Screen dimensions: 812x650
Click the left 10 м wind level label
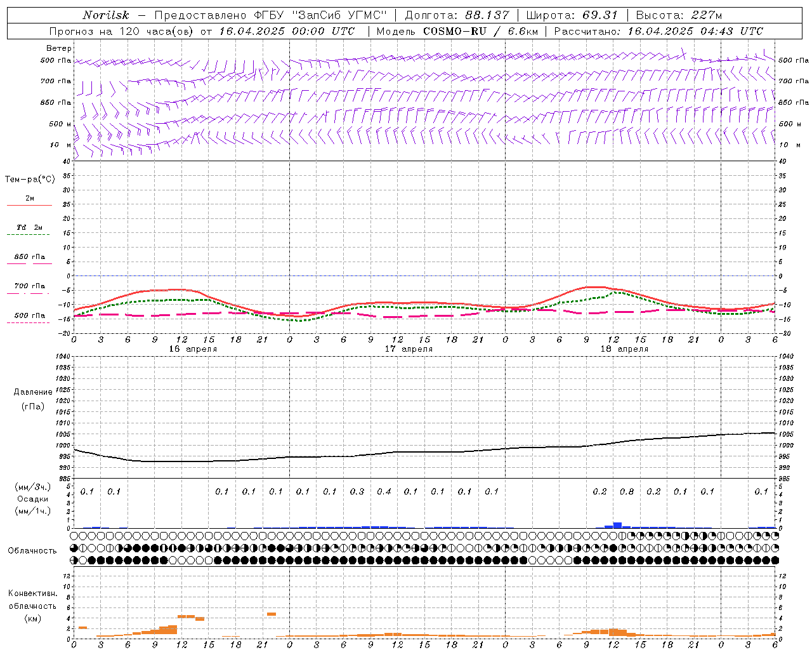click(x=61, y=145)
